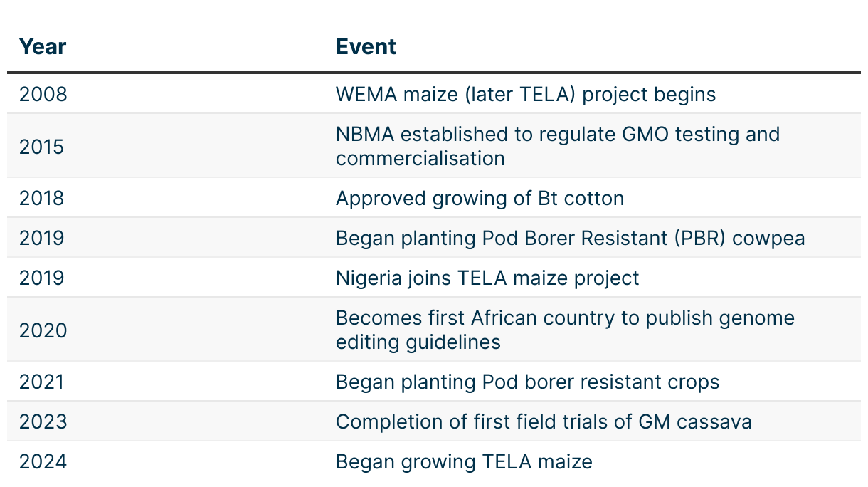Click the Event column header
Image resolution: width=868 pixels, height=487 pixels.
pyautogui.click(x=366, y=47)
